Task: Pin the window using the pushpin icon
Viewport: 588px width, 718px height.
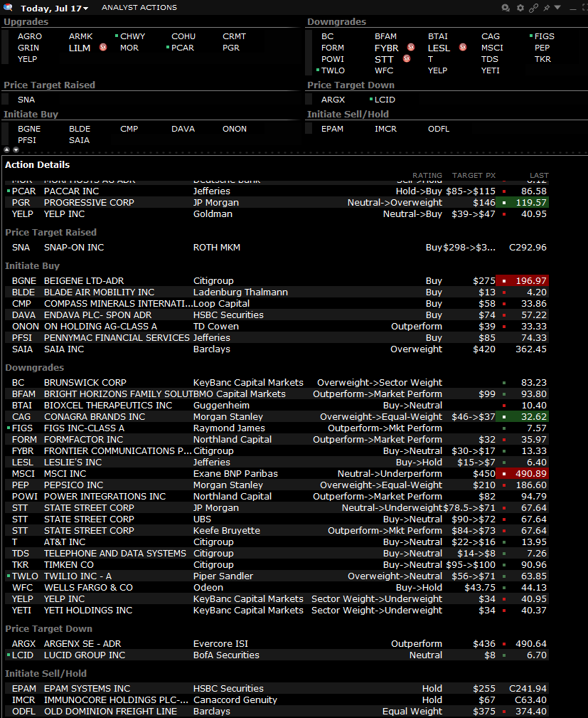Action: (x=546, y=8)
